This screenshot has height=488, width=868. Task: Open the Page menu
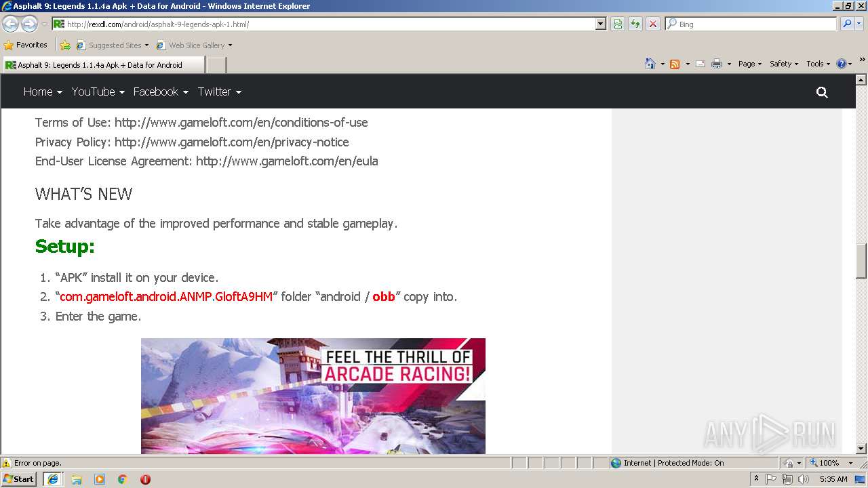click(749, 64)
